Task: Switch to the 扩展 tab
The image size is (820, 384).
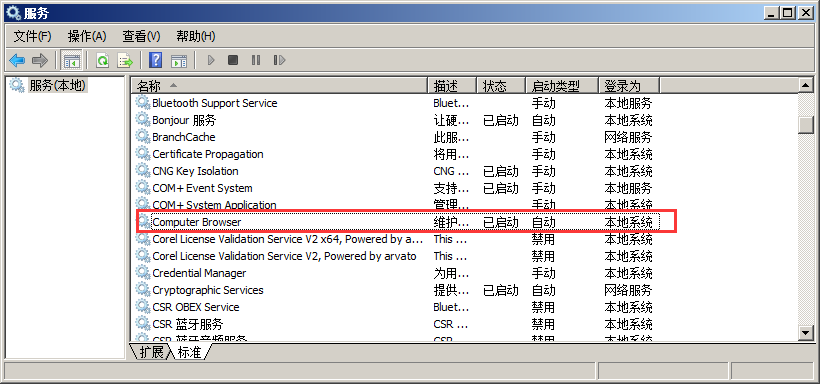Action: click(x=151, y=352)
